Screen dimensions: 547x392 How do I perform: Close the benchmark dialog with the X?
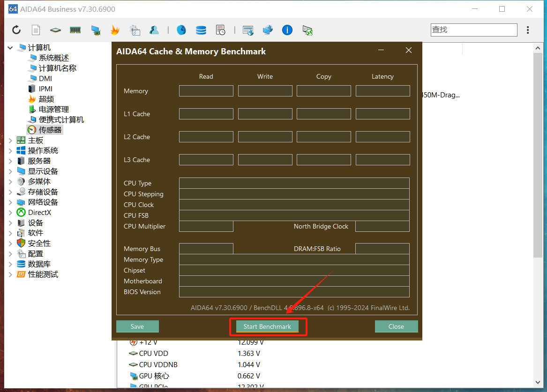(409, 51)
